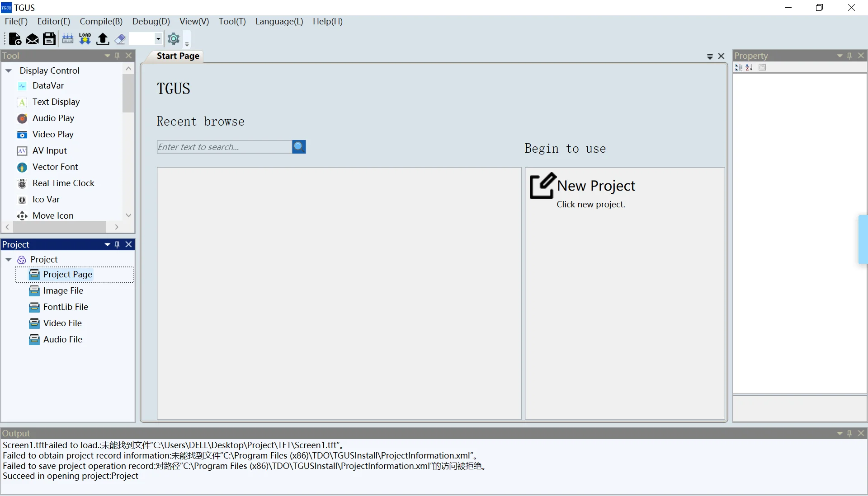Image resolution: width=868 pixels, height=496 pixels.
Task: Open the Compile(B) menu
Action: pyautogui.click(x=101, y=21)
